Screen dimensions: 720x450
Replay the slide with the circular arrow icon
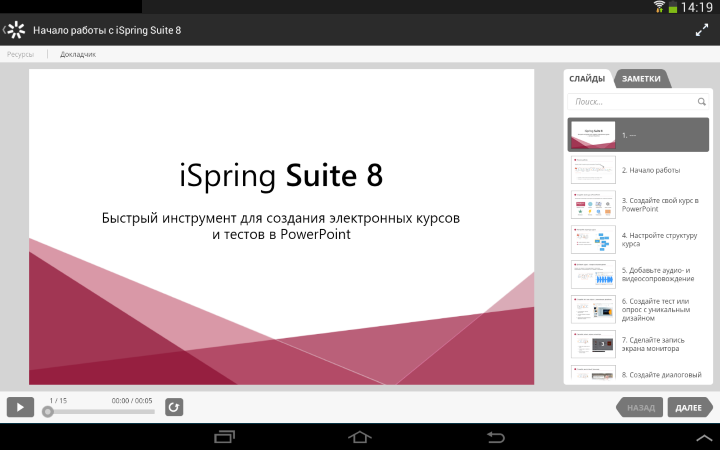[174, 407]
